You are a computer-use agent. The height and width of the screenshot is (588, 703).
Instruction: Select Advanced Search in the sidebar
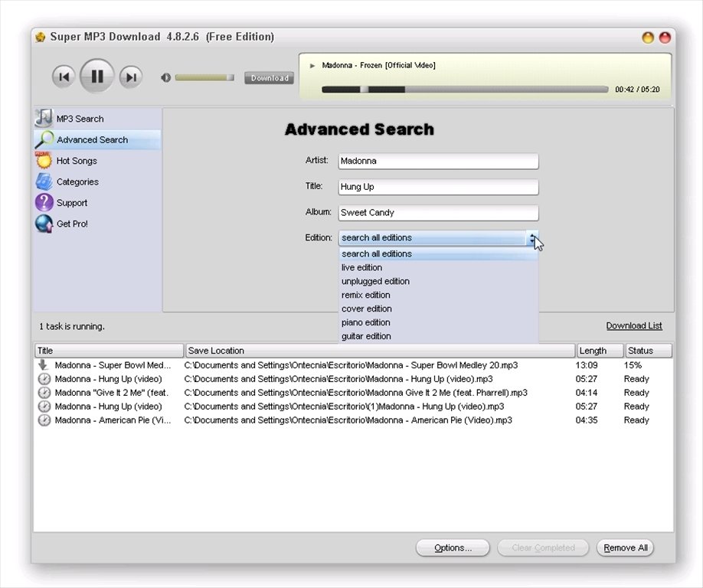(97, 140)
